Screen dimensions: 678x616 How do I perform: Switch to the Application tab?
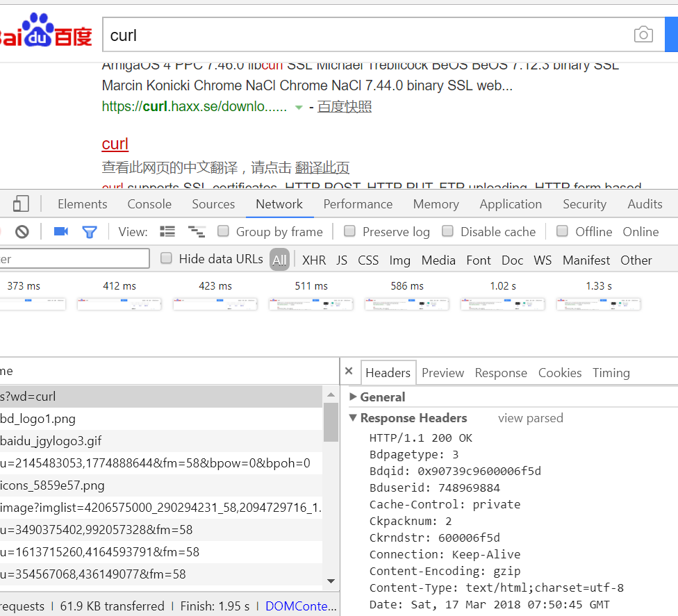tap(511, 204)
